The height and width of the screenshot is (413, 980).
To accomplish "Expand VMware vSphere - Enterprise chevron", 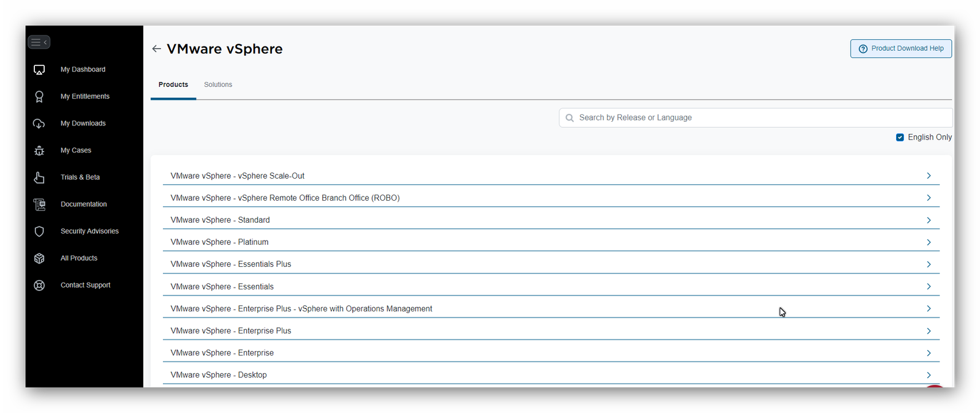I will point(929,353).
